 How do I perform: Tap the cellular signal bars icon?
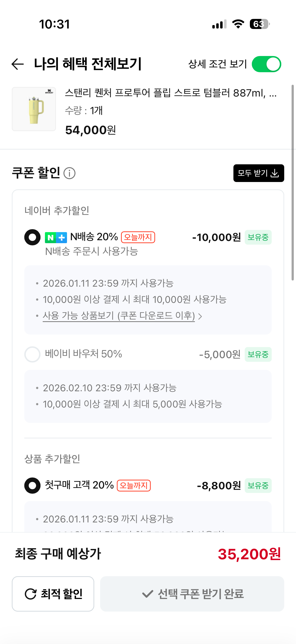pyautogui.click(x=219, y=24)
